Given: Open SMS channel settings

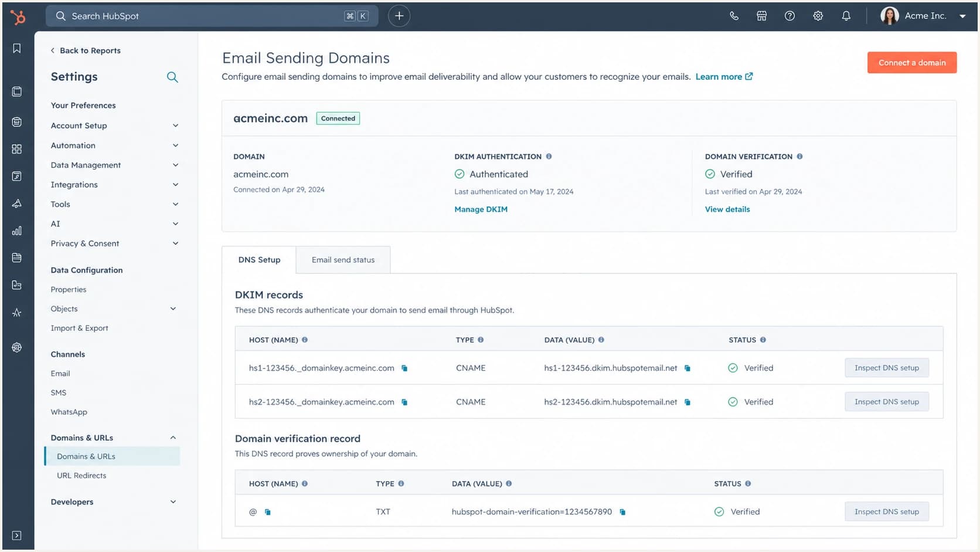Looking at the screenshot, I should coord(59,393).
